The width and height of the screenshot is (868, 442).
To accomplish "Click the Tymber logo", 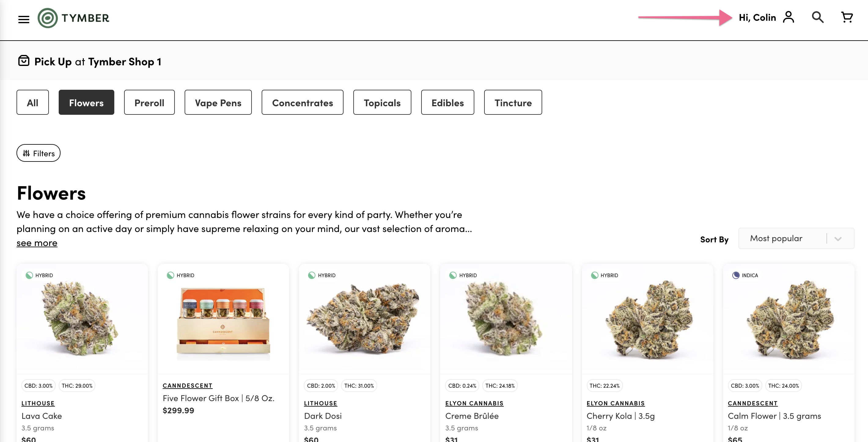I will click(73, 18).
